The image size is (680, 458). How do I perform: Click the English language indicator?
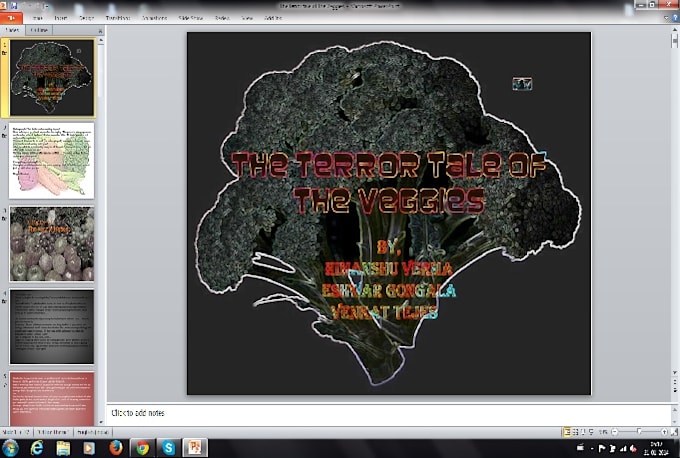[x=92, y=432]
